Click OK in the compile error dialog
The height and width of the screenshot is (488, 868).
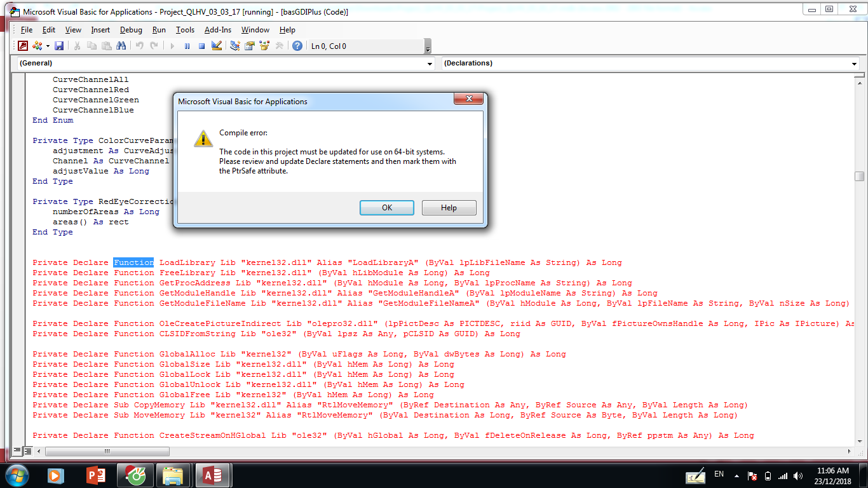click(386, 208)
